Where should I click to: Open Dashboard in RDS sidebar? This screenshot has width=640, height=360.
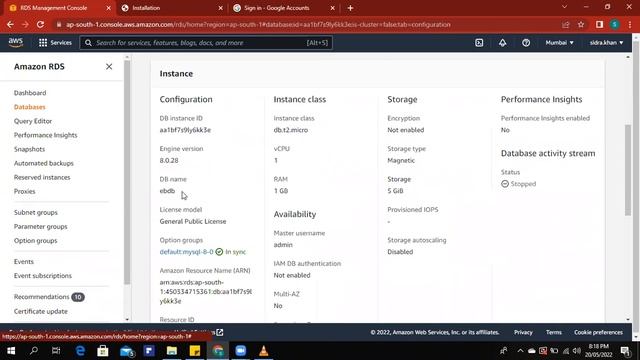click(30, 93)
